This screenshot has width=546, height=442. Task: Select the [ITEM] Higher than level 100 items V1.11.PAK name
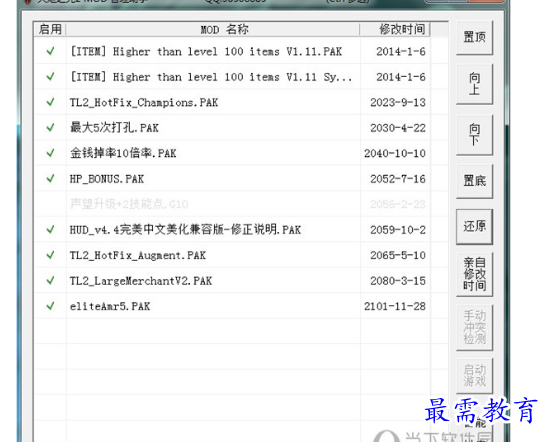[x=206, y=52]
